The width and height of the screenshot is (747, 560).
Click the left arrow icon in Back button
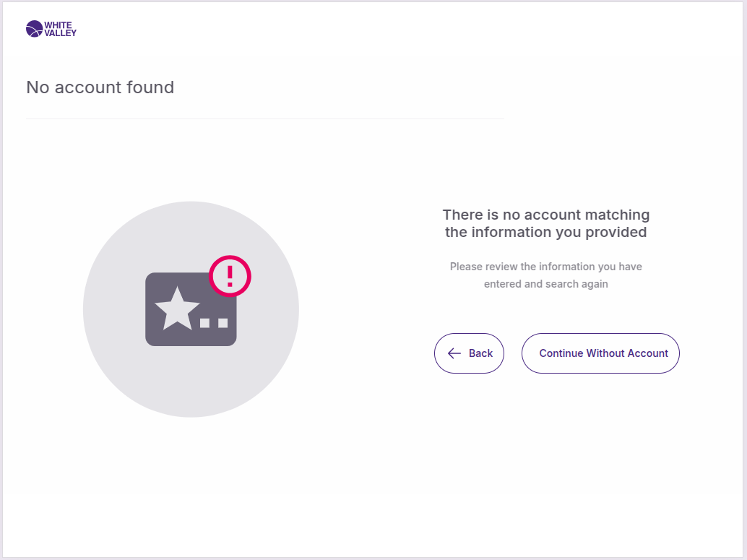tap(454, 353)
